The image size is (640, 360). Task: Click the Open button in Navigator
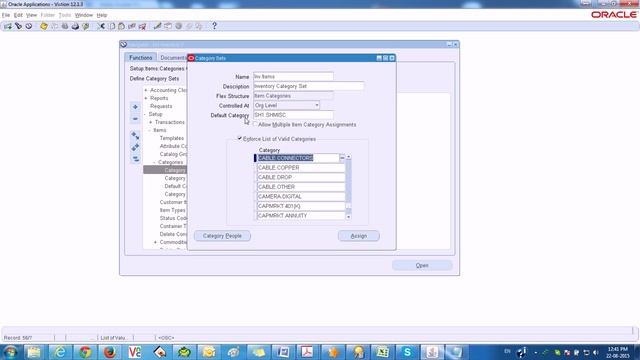(422, 265)
